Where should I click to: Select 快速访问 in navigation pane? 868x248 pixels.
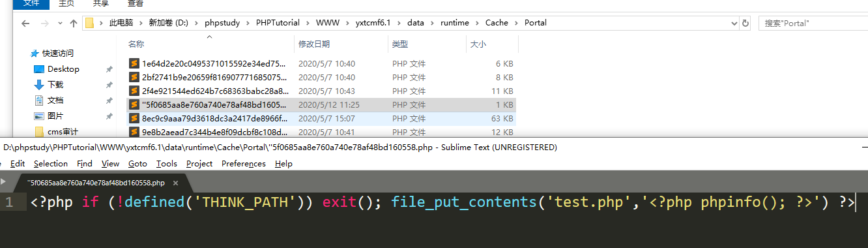(57, 54)
